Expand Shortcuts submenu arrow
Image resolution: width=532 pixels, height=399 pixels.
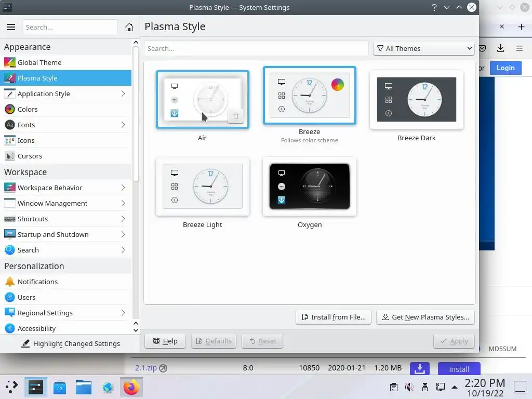[x=123, y=219]
